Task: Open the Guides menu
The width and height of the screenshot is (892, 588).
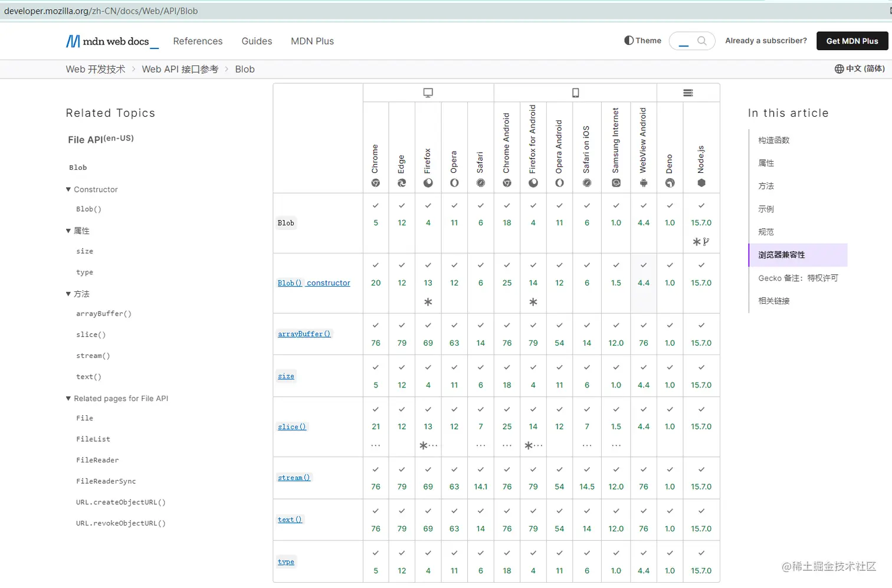Action: (x=257, y=41)
